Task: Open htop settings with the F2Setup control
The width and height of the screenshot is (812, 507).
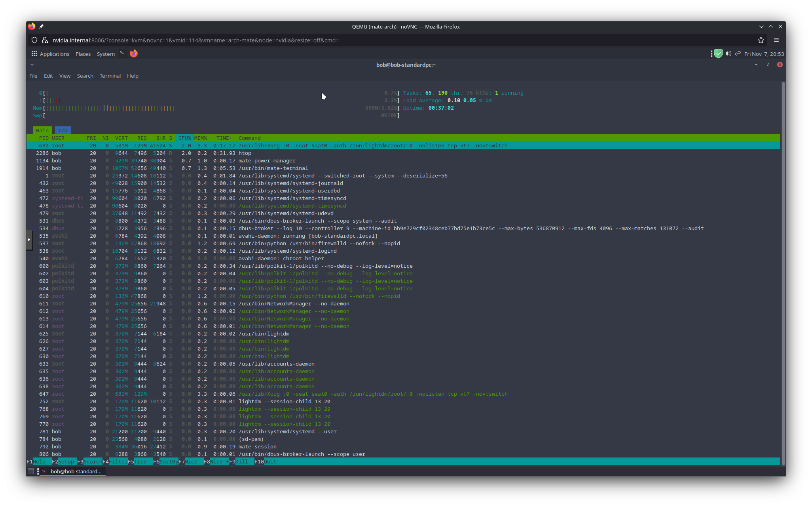Action: pos(64,461)
